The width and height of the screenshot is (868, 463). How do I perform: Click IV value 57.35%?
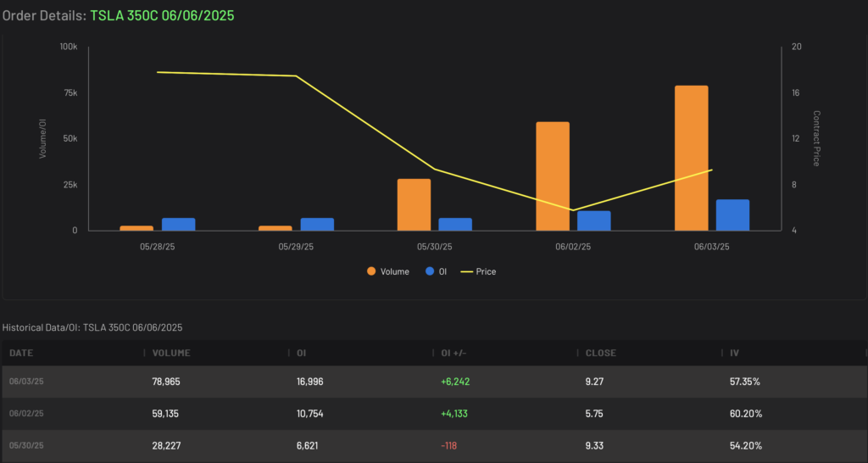(x=746, y=382)
